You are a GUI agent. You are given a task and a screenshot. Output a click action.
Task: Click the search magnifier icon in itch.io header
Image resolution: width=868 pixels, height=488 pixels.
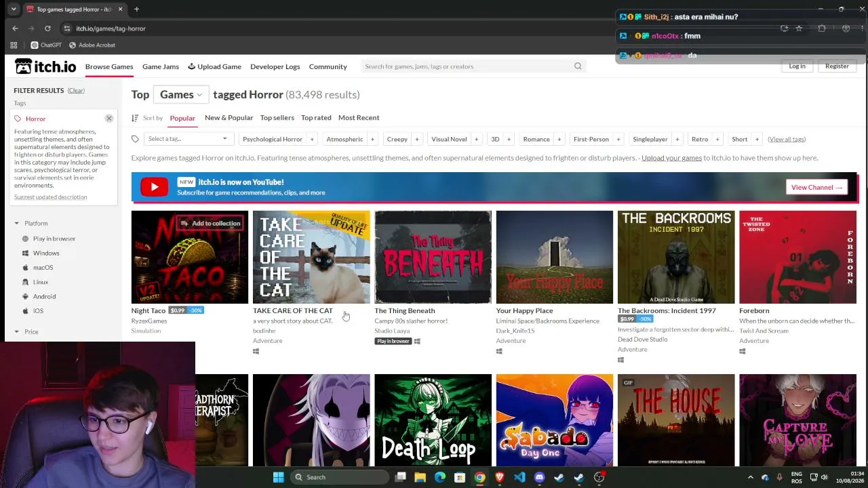578,66
